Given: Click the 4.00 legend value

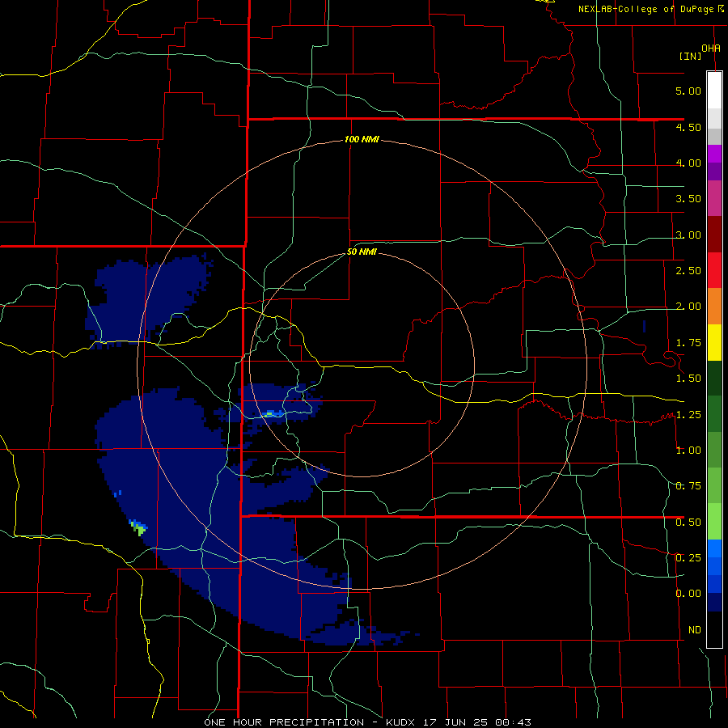Looking at the screenshot, I should click(x=688, y=163).
